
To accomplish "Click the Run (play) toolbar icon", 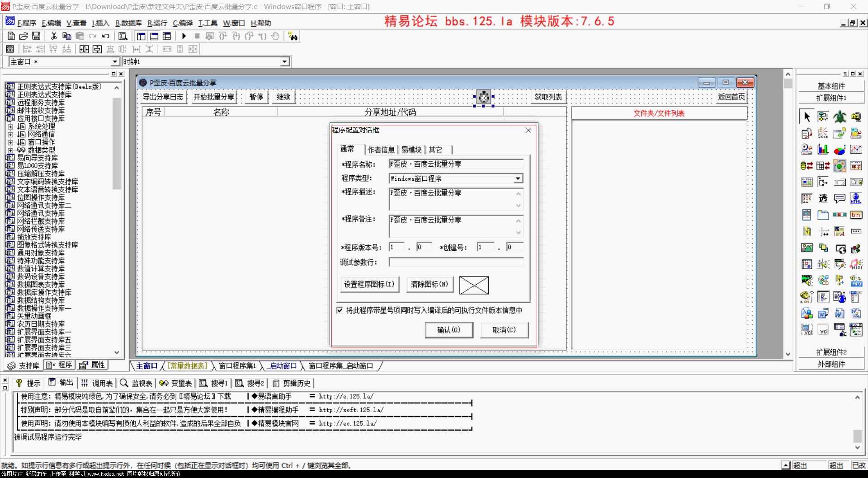I will [184, 36].
